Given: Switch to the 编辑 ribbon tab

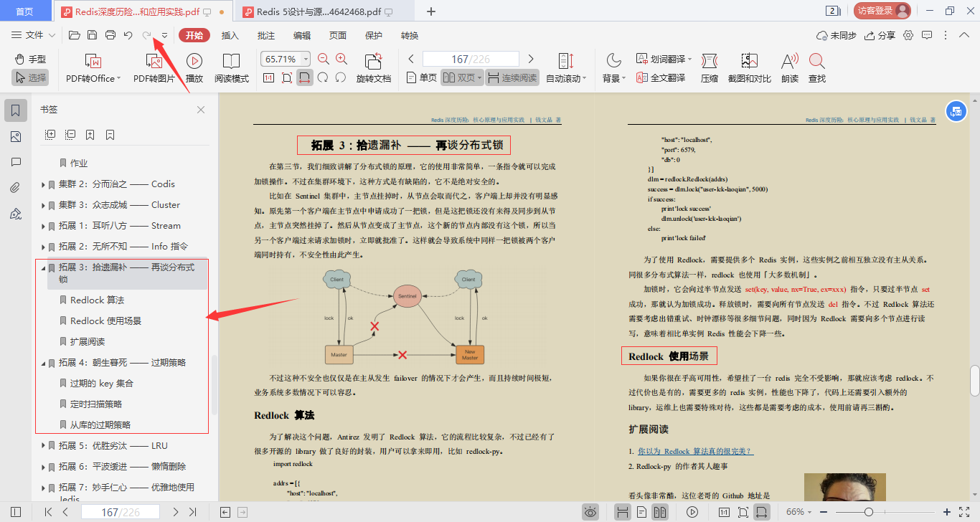Looking at the screenshot, I should 302,35.
